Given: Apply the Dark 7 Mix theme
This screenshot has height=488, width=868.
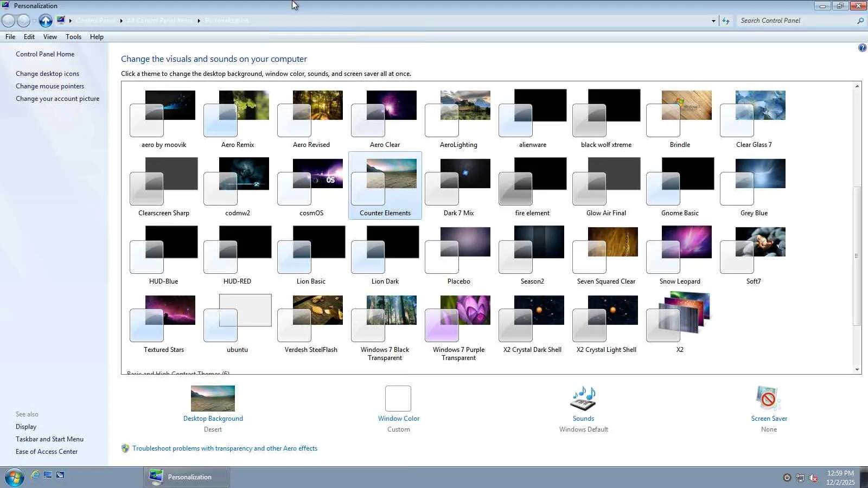Looking at the screenshot, I should [459, 187].
